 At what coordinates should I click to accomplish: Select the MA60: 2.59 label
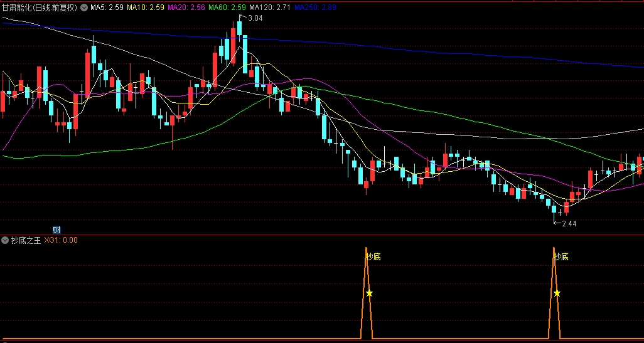click(x=227, y=7)
